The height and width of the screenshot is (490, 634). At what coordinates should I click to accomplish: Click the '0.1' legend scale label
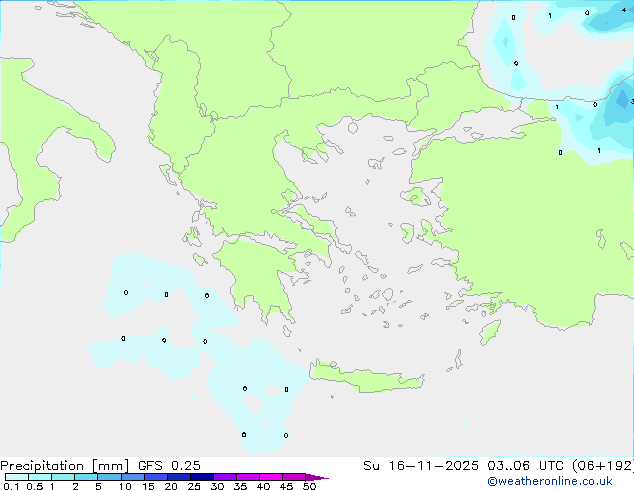[11, 486]
